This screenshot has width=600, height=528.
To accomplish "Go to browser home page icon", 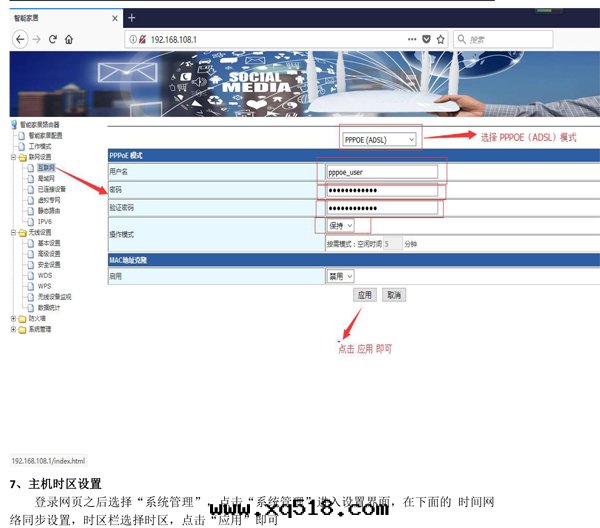I will (x=68, y=39).
